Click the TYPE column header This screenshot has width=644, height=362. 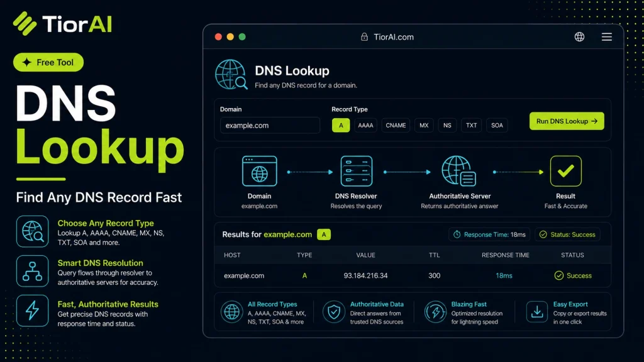(304, 255)
